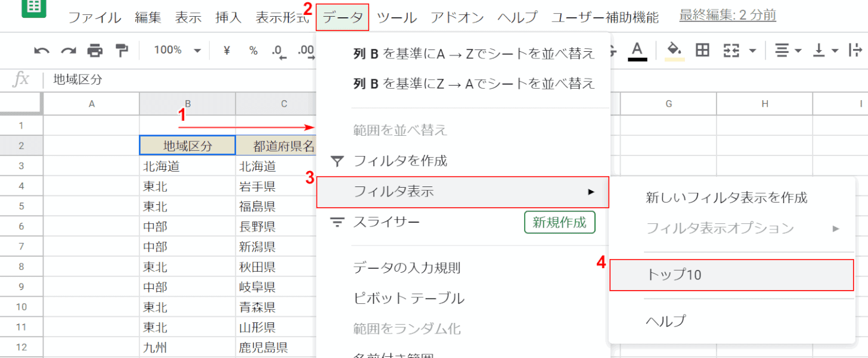Undo the last action

[x=42, y=51]
